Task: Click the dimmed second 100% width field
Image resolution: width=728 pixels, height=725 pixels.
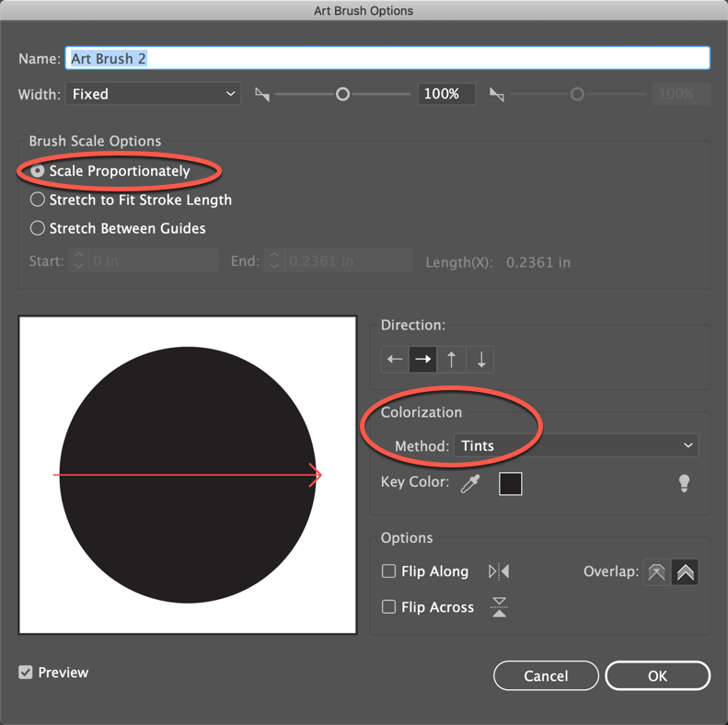Action: coord(681,94)
